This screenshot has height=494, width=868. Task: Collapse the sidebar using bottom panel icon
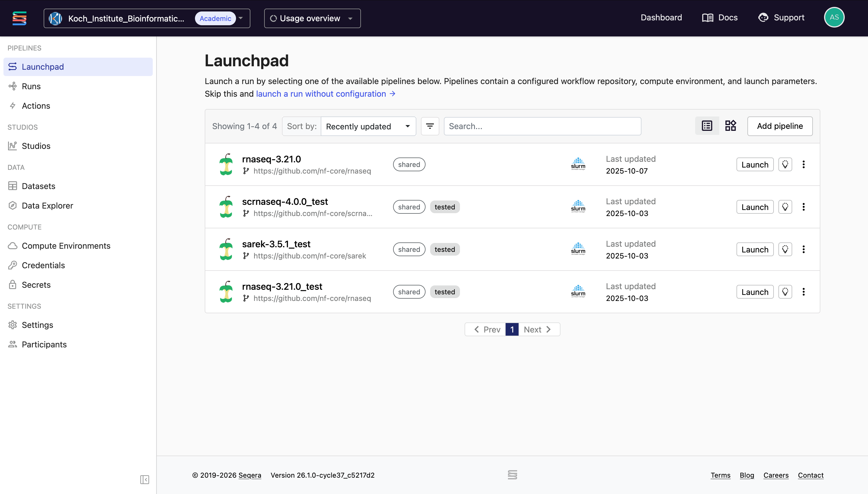click(144, 479)
